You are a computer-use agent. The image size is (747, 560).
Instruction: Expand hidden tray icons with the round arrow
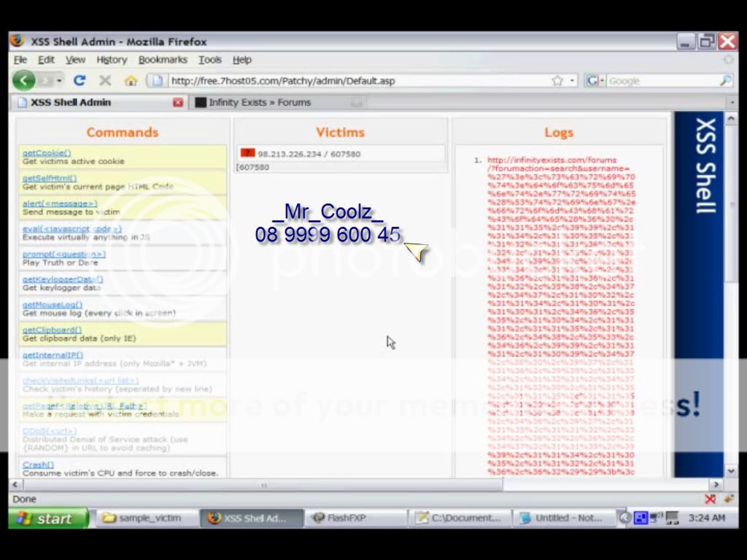point(624,518)
